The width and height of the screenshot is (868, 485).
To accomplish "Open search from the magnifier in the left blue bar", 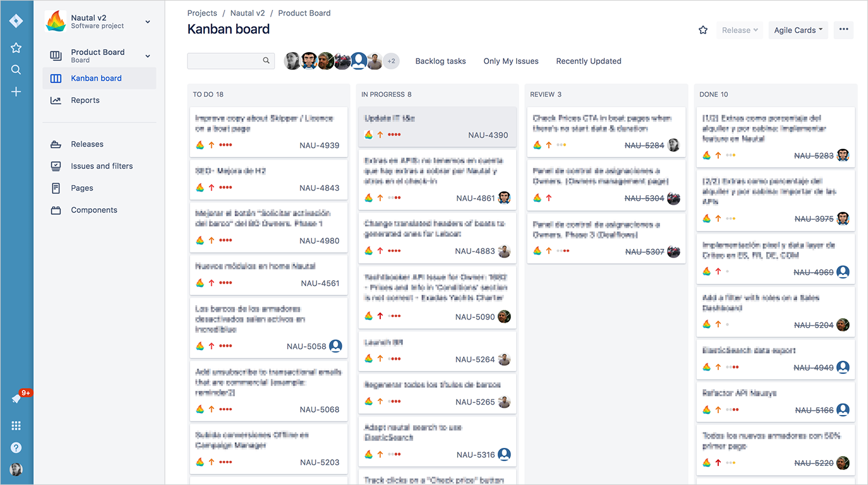I will pyautogui.click(x=16, y=70).
